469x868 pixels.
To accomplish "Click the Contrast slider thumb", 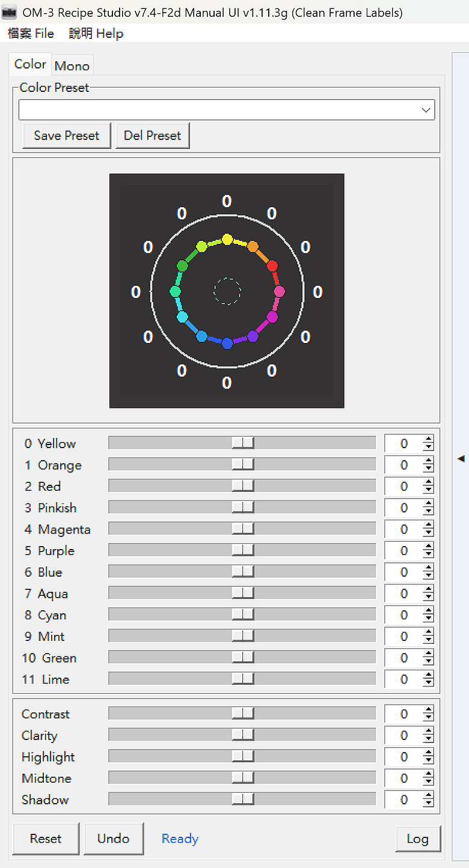I will [243, 714].
